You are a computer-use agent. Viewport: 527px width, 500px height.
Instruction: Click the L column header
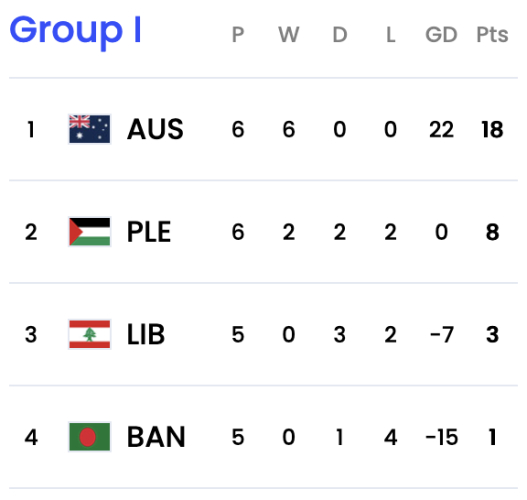391,34
